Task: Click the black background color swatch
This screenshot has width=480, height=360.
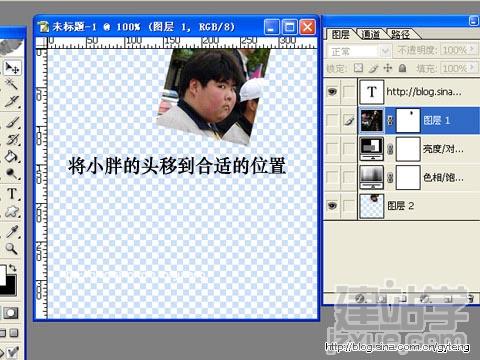Action: click(x=9, y=286)
